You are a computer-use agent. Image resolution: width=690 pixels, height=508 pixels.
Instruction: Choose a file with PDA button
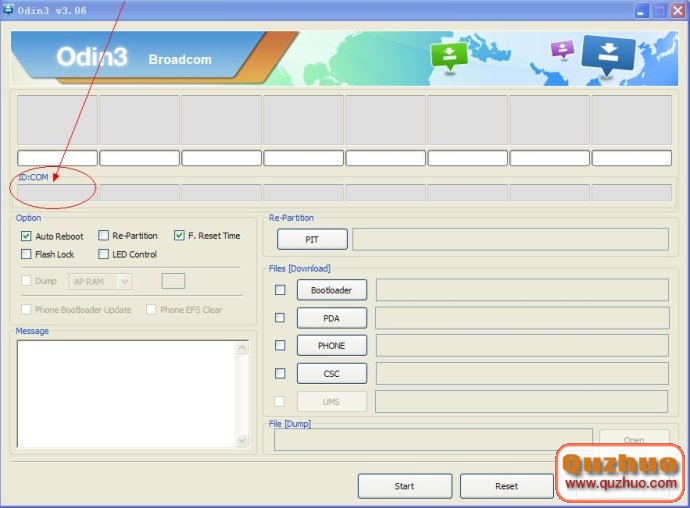click(x=332, y=318)
